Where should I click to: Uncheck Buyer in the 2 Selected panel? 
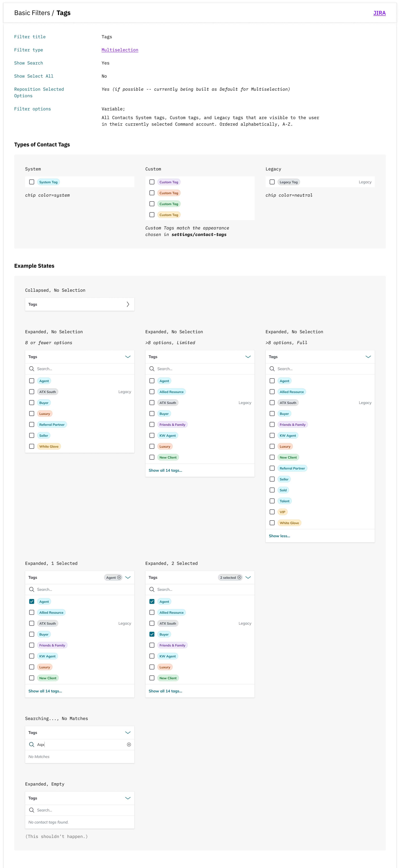click(x=152, y=634)
